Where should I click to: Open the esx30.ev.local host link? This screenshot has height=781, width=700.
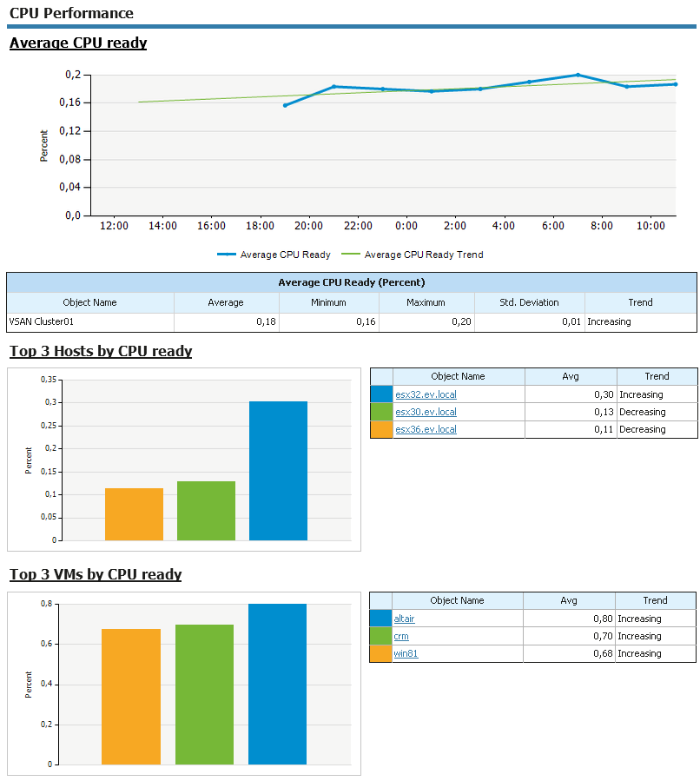tap(426, 412)
